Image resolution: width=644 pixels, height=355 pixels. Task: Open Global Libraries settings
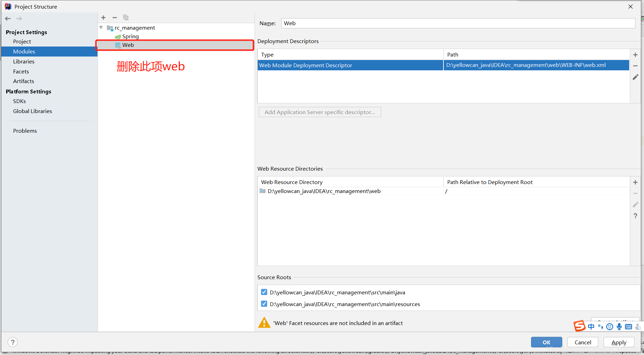tap(32, 111)
